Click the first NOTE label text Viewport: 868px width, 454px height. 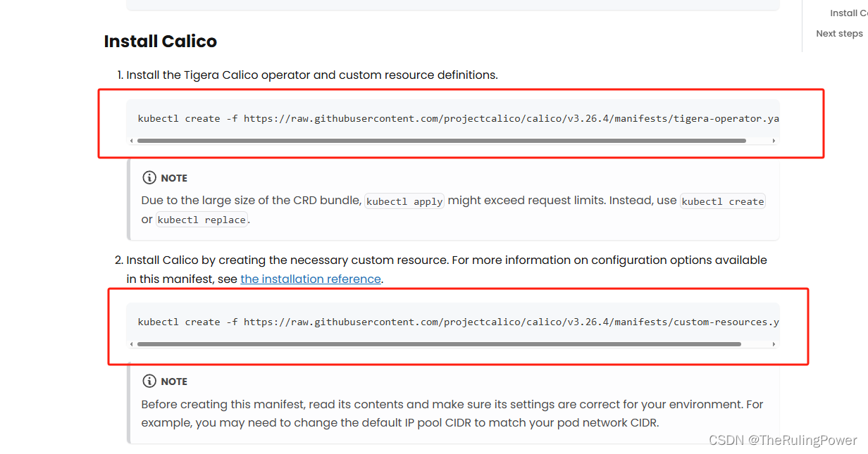tap(174, 178)
